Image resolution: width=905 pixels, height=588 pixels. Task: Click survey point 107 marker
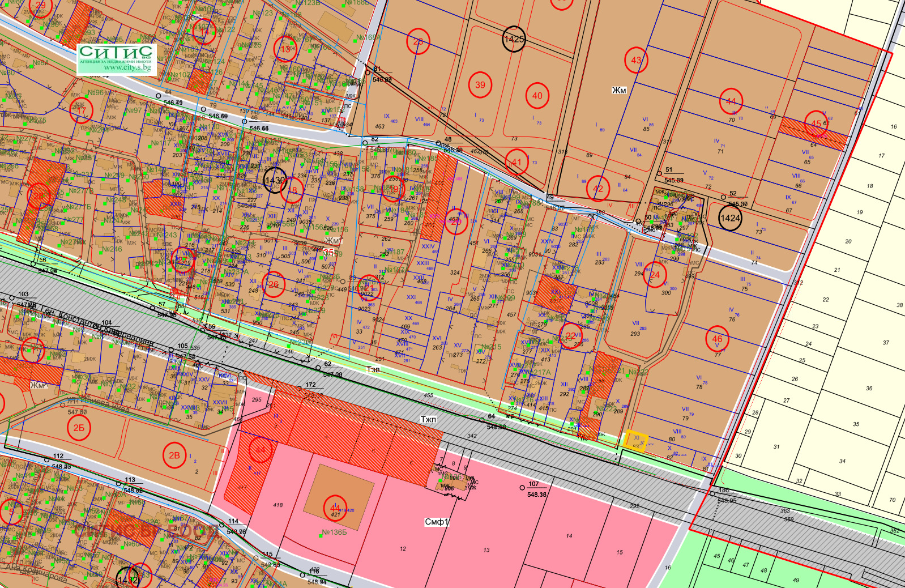[522, 487]
